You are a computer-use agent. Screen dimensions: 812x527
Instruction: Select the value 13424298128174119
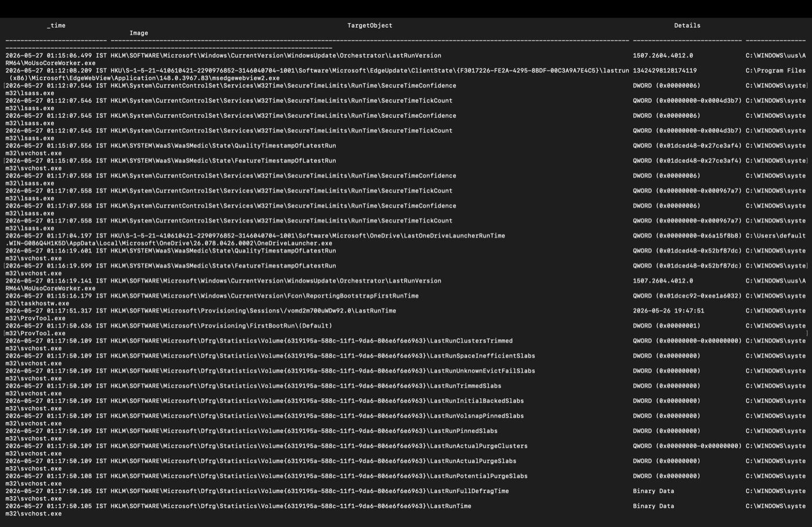tap(665, 71)
